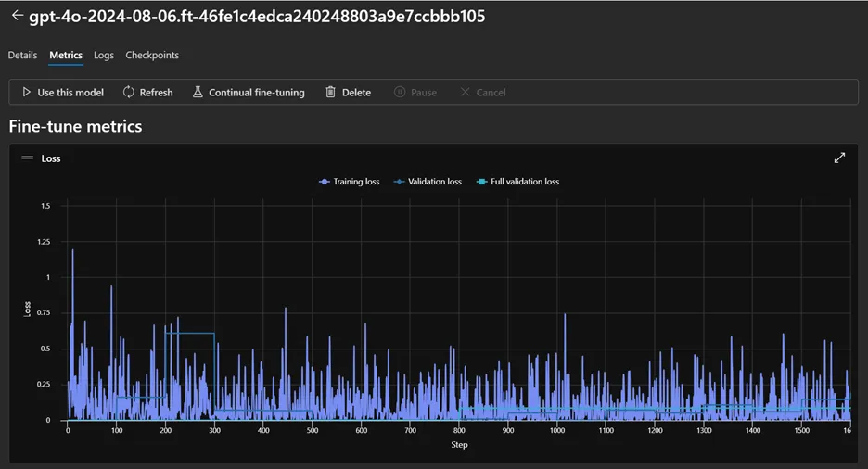Click the gpt-4o fine-tuned model title
The height and width of the screenshot is (469, 868).
click(x=256, y=17)
